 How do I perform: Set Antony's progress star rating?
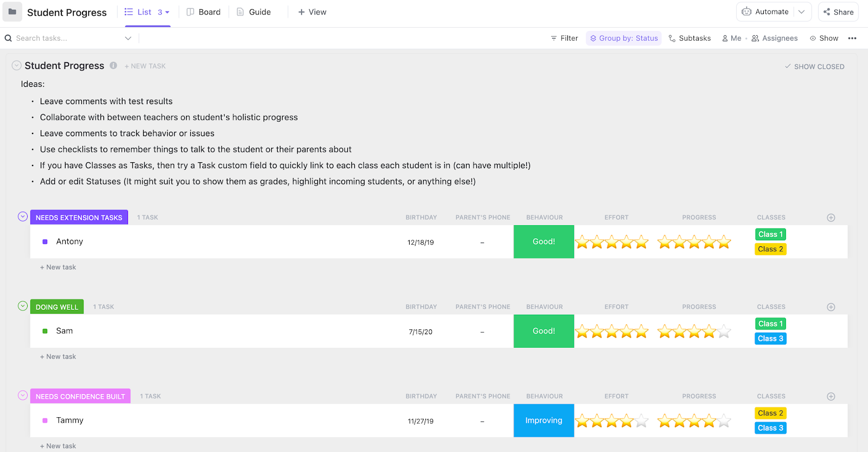(694, 242)
